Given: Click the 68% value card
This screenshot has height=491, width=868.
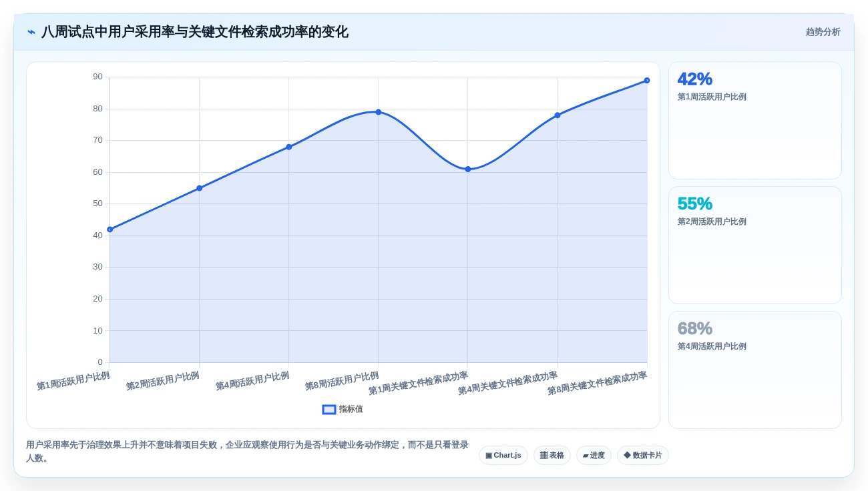Looking at the screenshot, I should (x=755, y=370).
